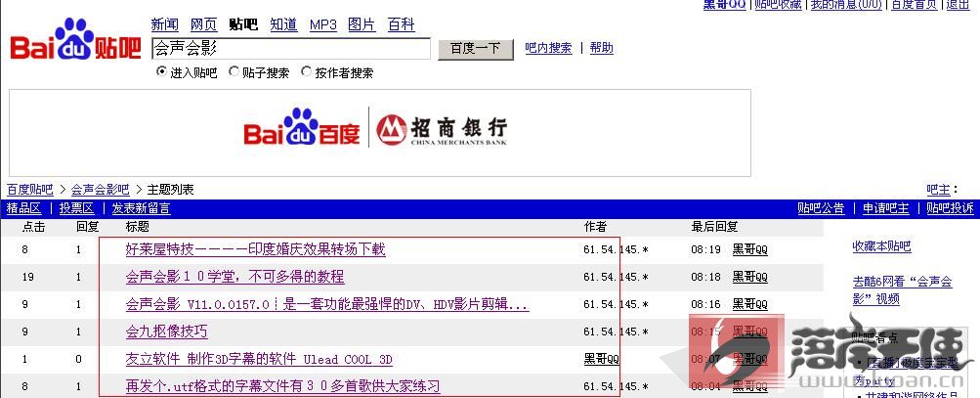The height and width of the screenshot is (398, 980).
Task: Click reply time 08:16
Action: pyautogui.click(x=706, y=305)
